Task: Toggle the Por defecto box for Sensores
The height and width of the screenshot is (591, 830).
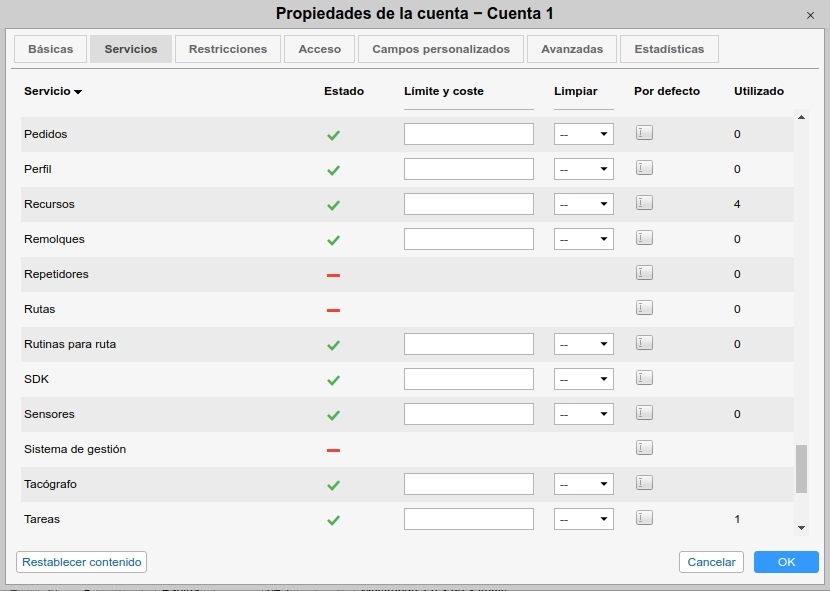Action: (x=644, y=413)
